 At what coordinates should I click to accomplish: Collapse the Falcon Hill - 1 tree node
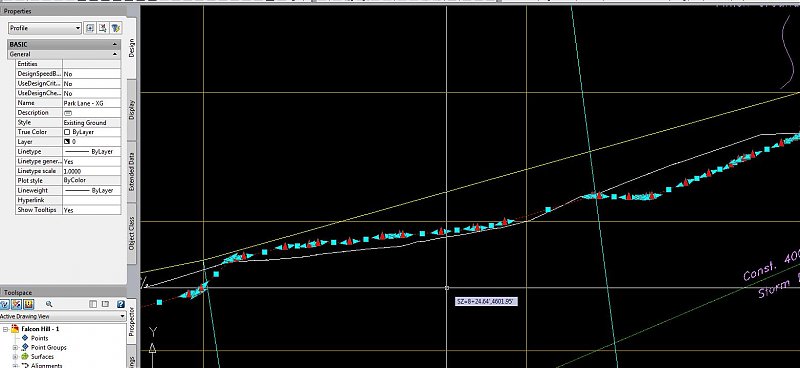point(6,329)
